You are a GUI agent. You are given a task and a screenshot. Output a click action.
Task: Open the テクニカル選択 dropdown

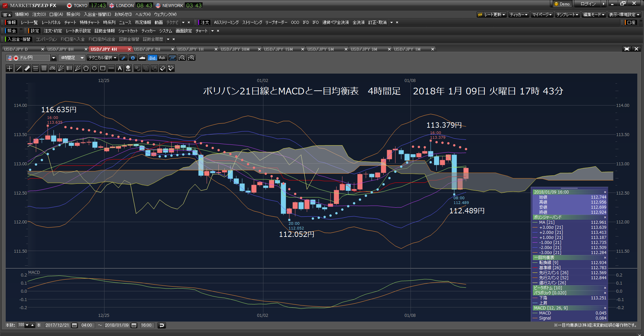click(x=102, y=58)
